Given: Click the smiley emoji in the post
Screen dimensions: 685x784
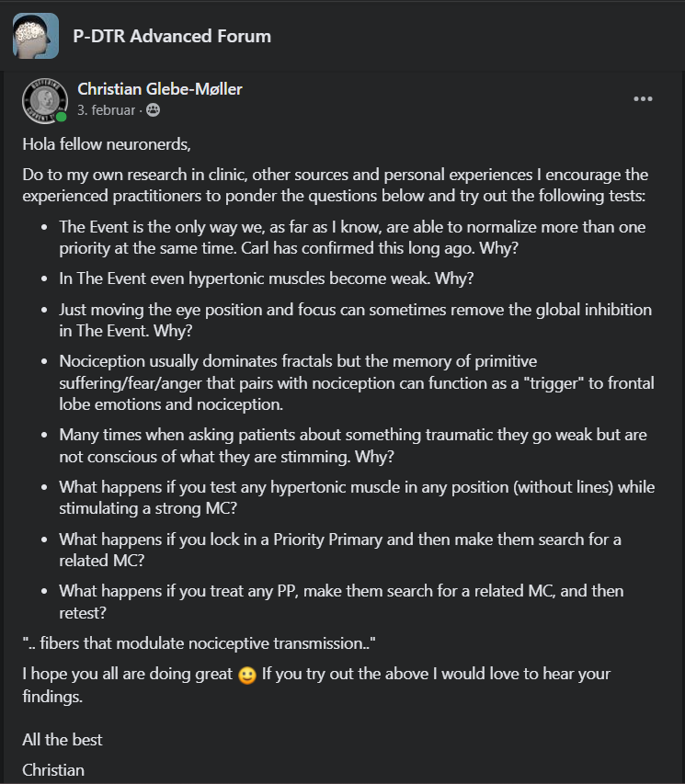Looking at the screenshot, I should point(246,675).
